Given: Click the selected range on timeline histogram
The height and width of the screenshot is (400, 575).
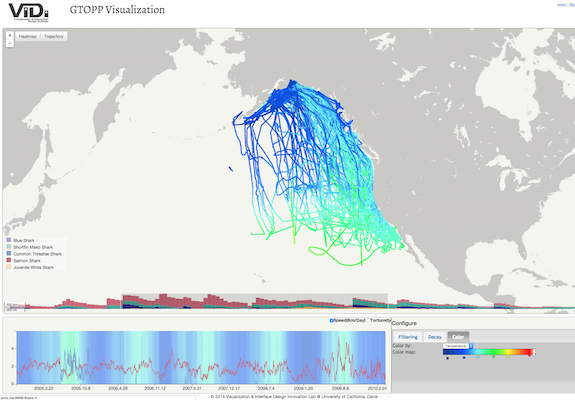Looking at the screenshot, I should pos(254,301).
